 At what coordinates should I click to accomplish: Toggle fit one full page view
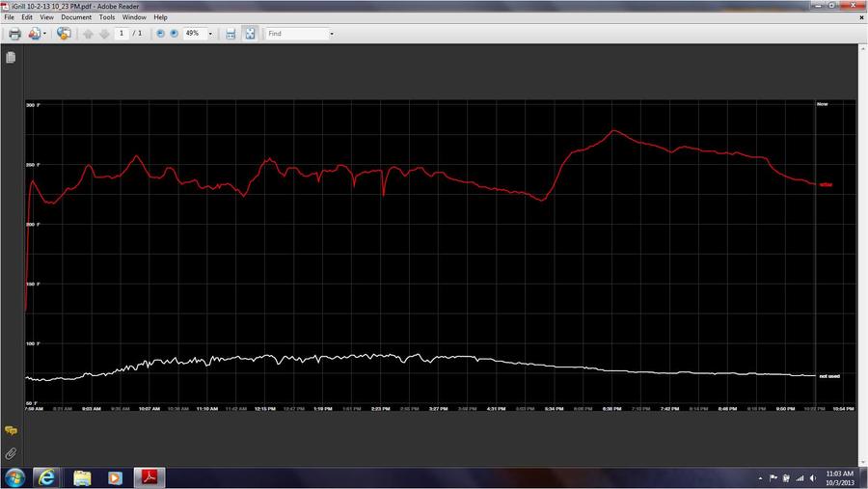click(250, 34)
